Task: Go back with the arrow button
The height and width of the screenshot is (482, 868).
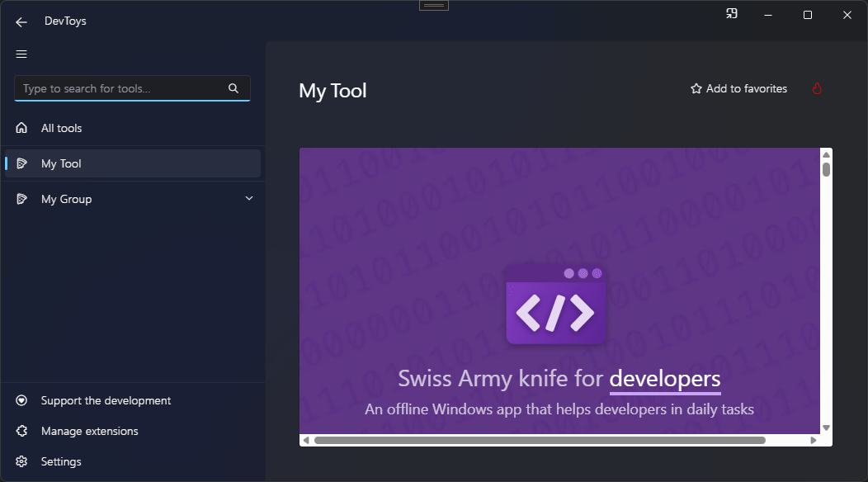Action: 21,21
